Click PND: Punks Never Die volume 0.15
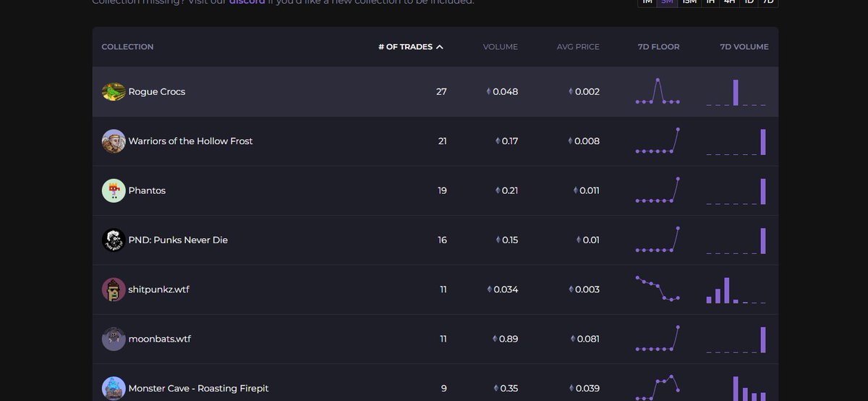The height and width of the screenshot is (401, 868). pyautogui.click(x=506, y=240)
